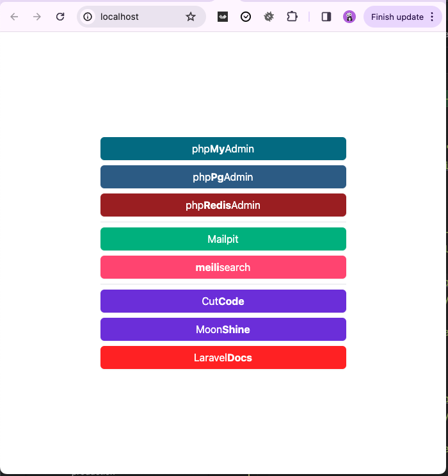This screenshot has width=448, height=476.
Task: Open the Chrome three-dot menu
Action: point(432,17)
